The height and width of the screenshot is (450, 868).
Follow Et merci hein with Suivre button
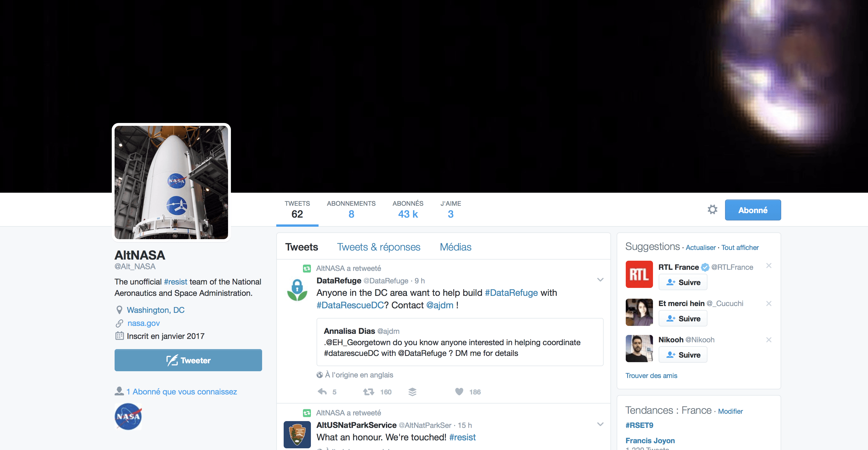coord(683,319)
